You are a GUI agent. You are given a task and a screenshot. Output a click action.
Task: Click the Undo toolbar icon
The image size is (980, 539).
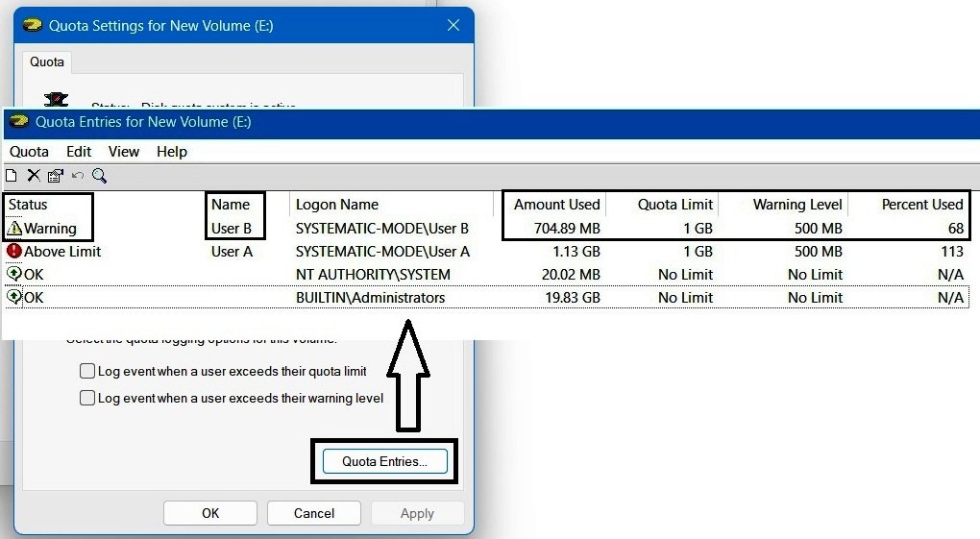click(78, 176)
